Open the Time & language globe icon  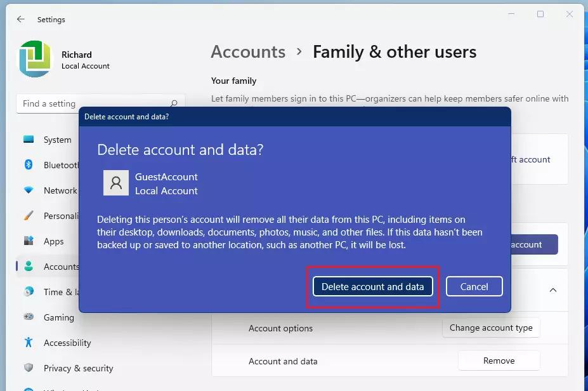(29, 292)
